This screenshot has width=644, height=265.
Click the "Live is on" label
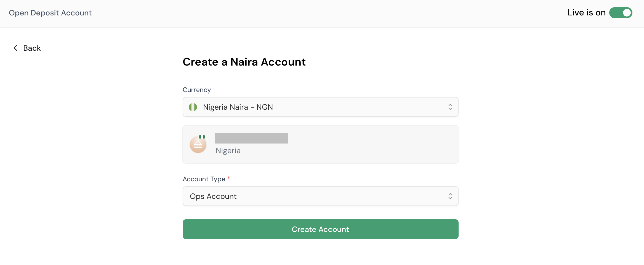pyautogui.click(x=586, y=13)
